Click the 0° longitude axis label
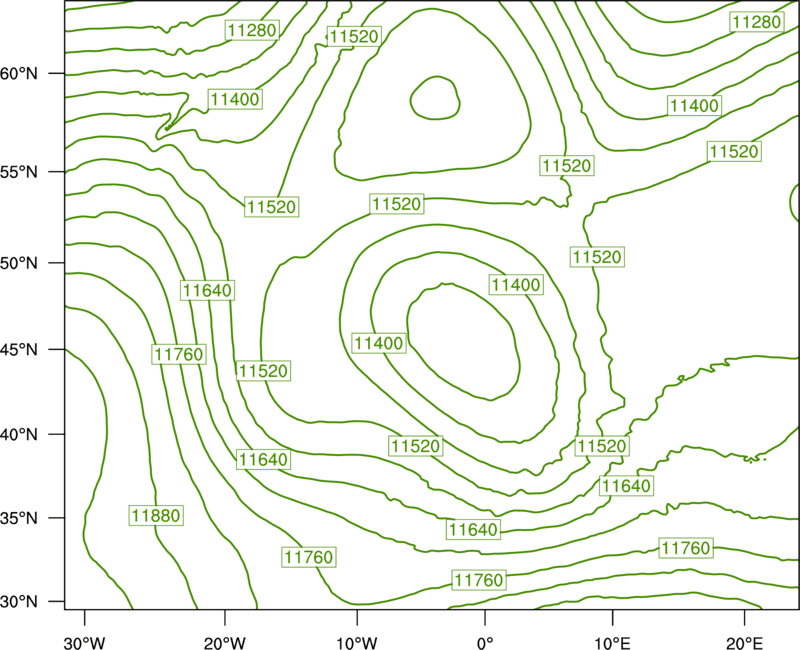Image resolution: width=800 pixels, height=650 pixels. click(485, 643)
